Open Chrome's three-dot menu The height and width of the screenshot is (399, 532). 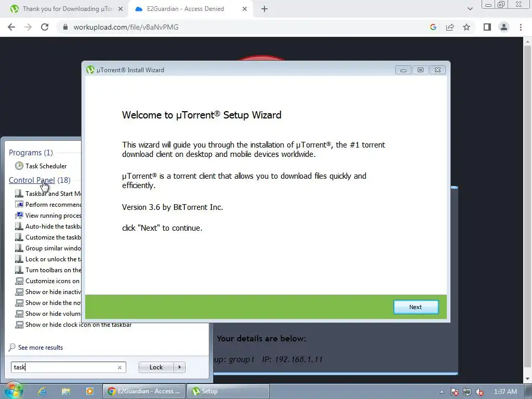point(521,27)
